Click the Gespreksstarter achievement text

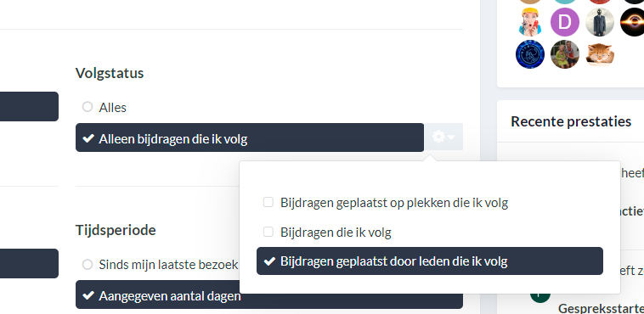pos(601,308)
